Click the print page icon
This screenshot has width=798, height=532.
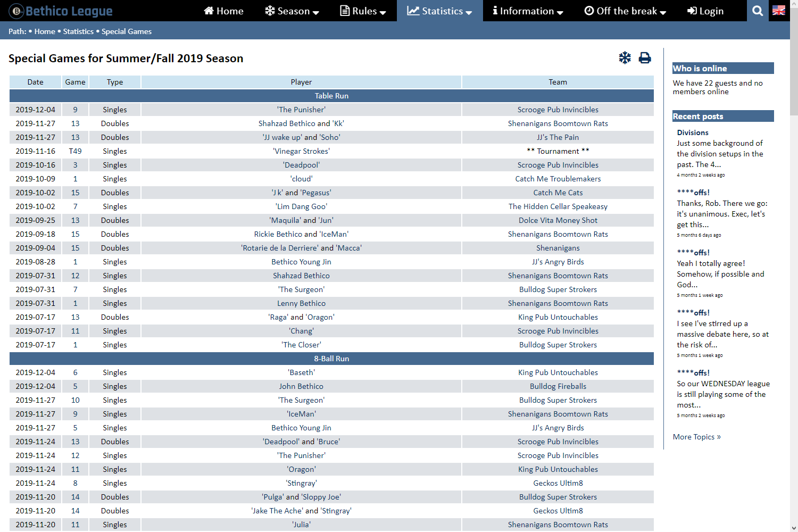coord(645,58)
